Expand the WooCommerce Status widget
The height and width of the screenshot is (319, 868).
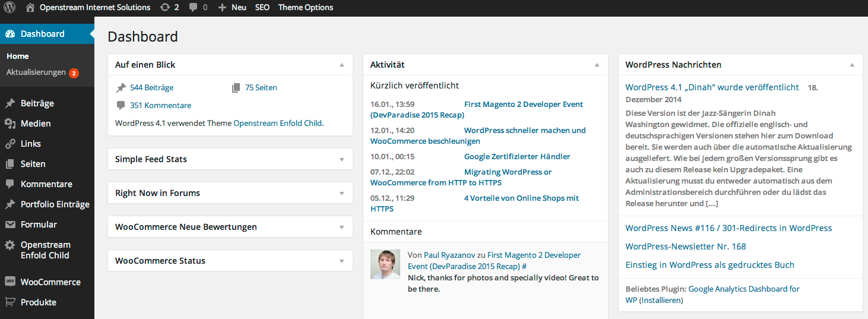[x=341, y=261]
